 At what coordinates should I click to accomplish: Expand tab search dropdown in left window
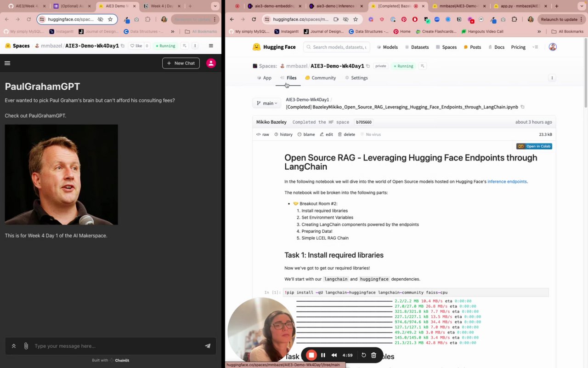(x=215, y=6)
